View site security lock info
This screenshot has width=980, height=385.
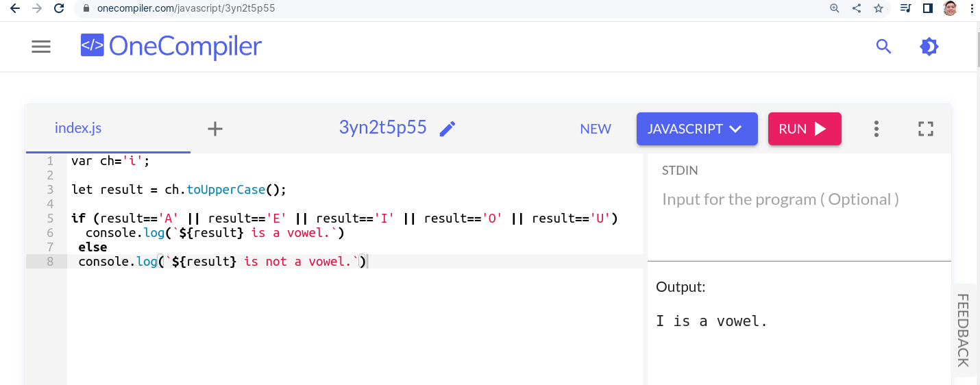[x=86, y=9]
